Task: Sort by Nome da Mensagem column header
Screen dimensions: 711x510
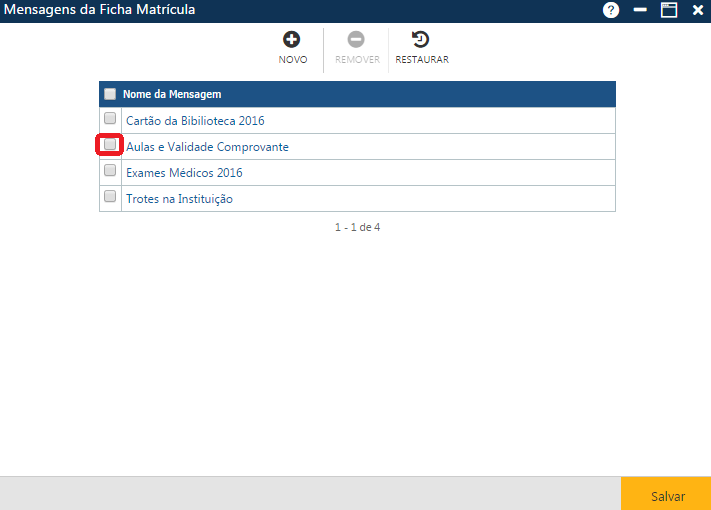Action: [x=172, y=94]
